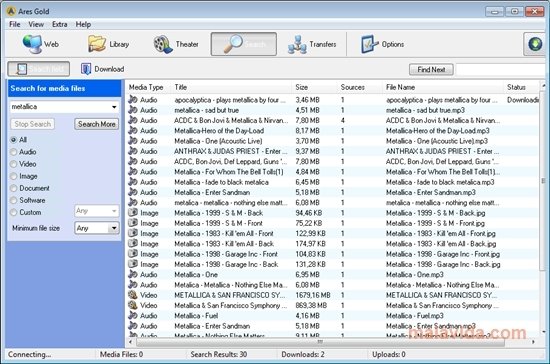Click the Find Next button
This screenshot has height=364, width=550.
click(x=431, y=69)
